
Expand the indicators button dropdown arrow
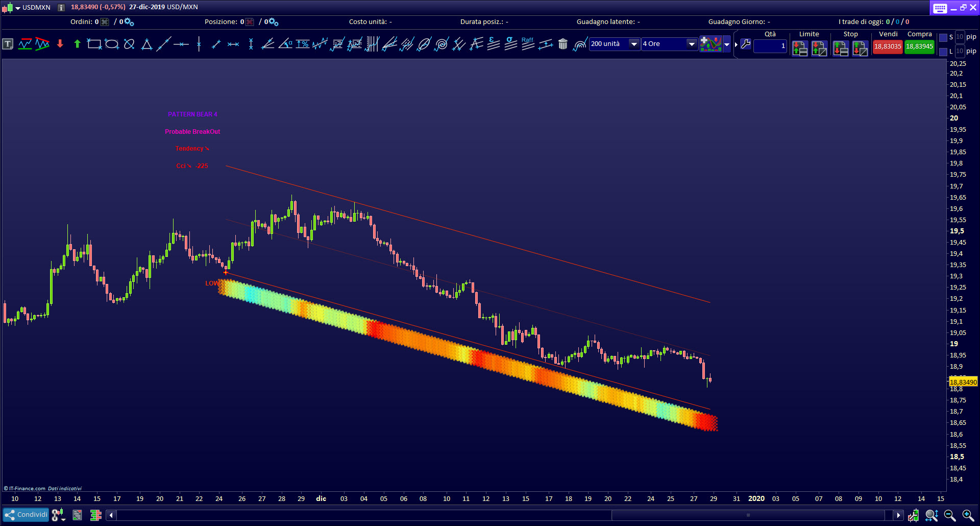727,44
